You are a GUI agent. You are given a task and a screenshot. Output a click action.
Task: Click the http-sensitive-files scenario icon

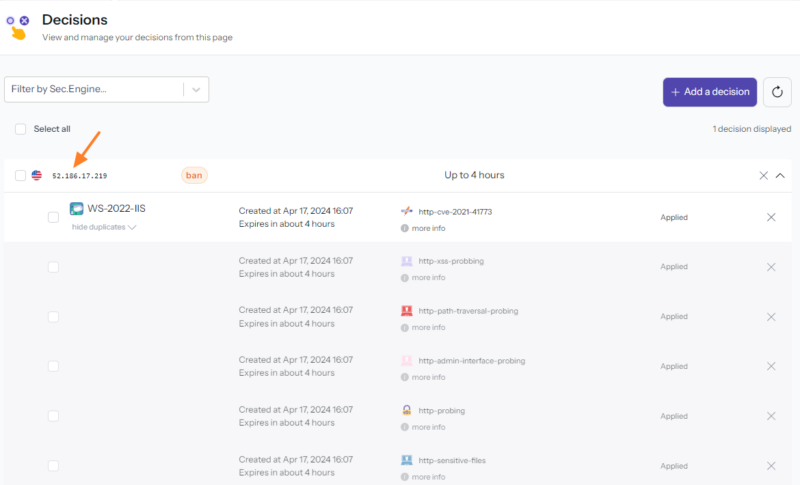[x=406, y=460]
